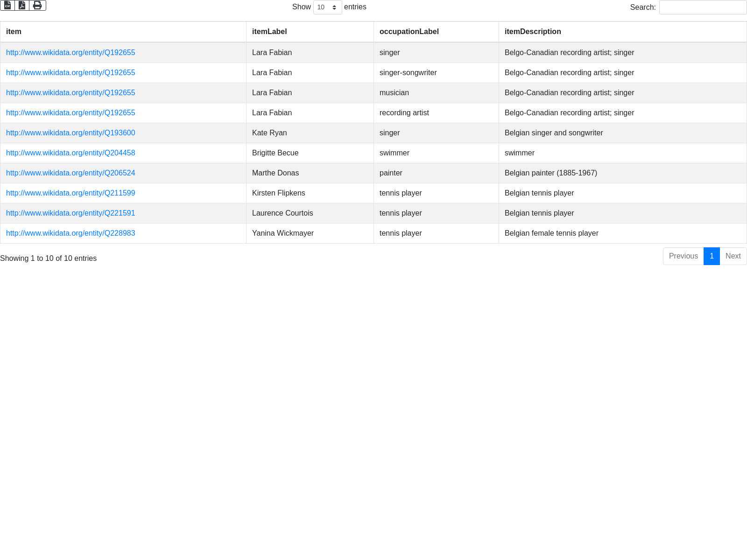Sort by itemDescription column header

(533, 32)
